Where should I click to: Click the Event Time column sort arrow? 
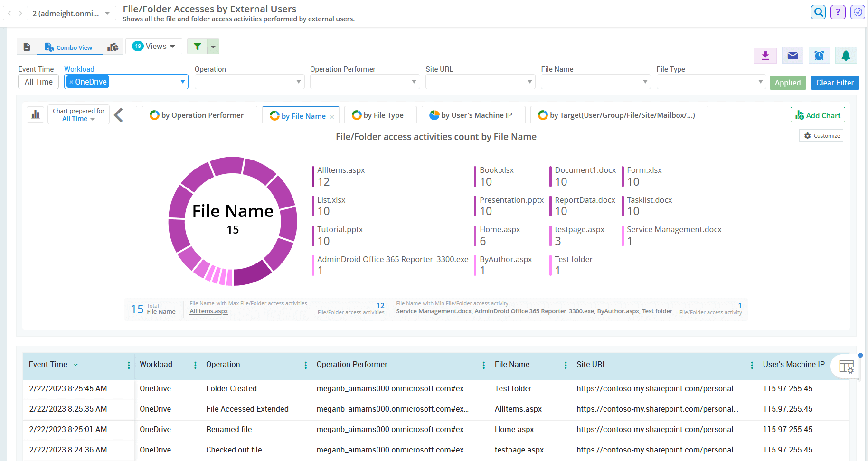(76, 364)
